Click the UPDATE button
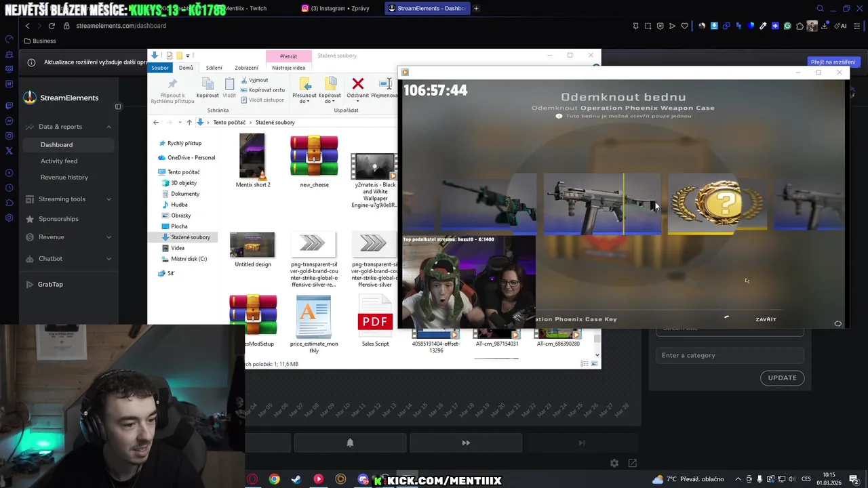Viewport: 868px width, 488px height. pos(782,378)
